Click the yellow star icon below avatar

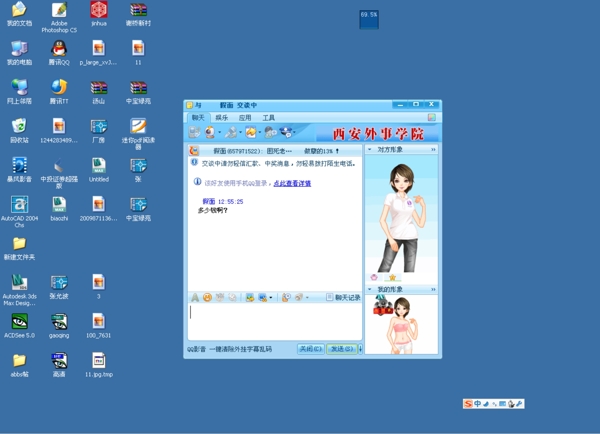click(392, 277)
